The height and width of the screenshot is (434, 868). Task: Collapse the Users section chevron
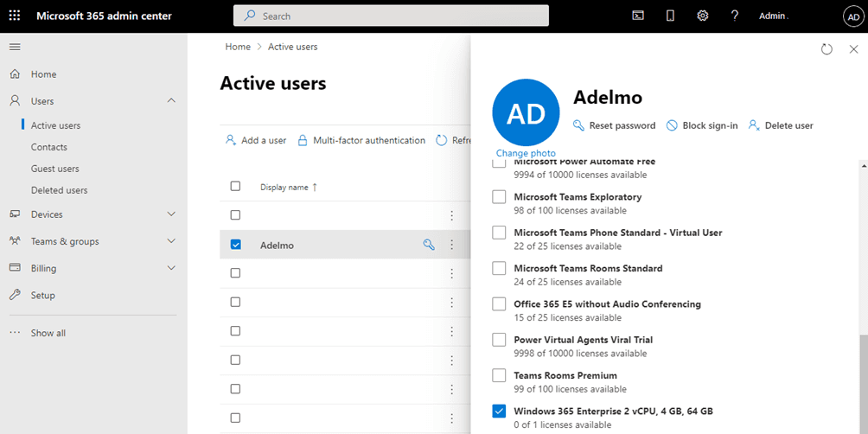[x=171, y=101]
